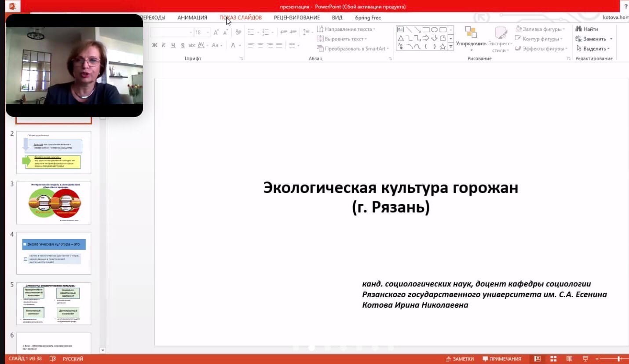Select the five-point star shape
This screenshot has height=364, width=629.
click(x=442, y=46)
